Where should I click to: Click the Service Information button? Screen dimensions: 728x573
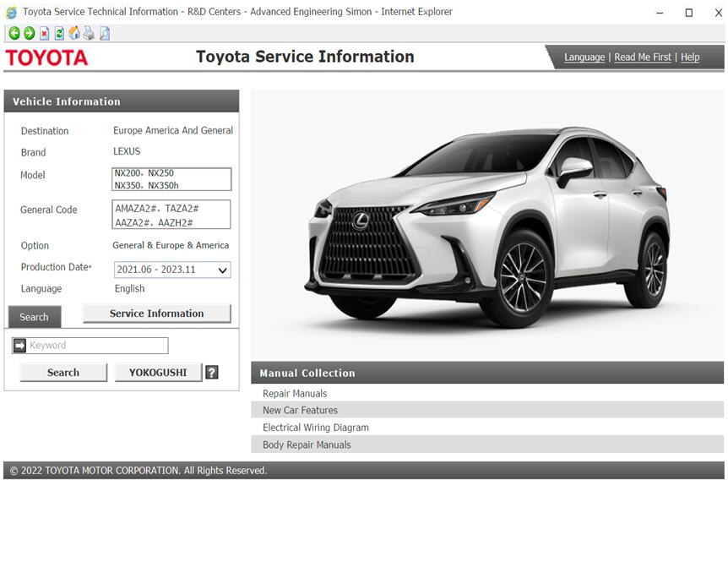coord(156,314)
